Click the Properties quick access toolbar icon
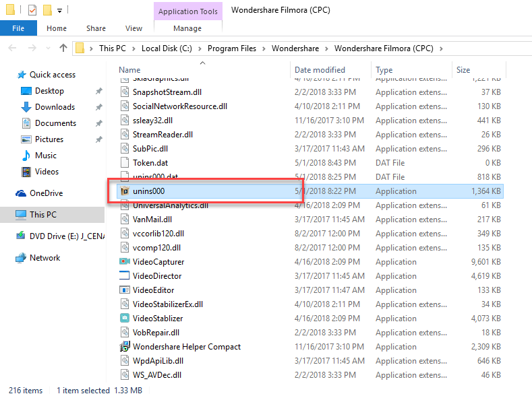Viewport: 532px width, 398px height. [x=32, y=10]
